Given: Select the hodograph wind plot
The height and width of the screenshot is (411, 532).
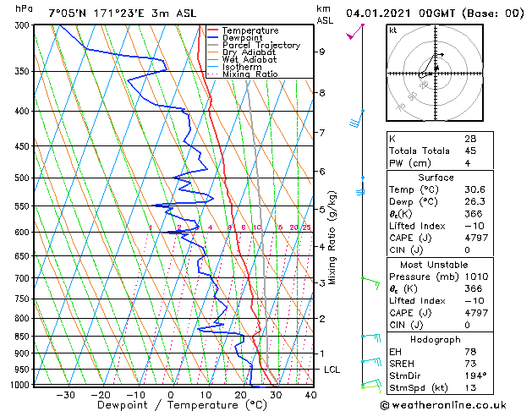Looking at the screenshot, I should [x=435, y=73].
